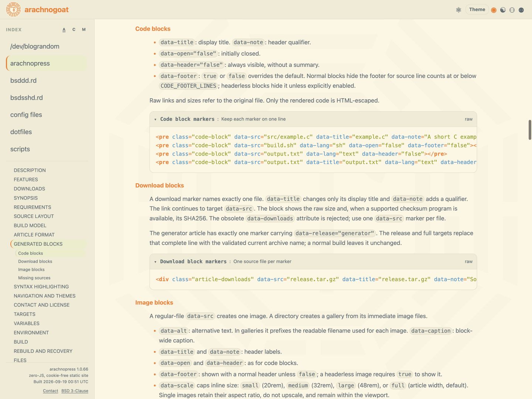
Task: Open the dotfiles article
Action: 47,132
